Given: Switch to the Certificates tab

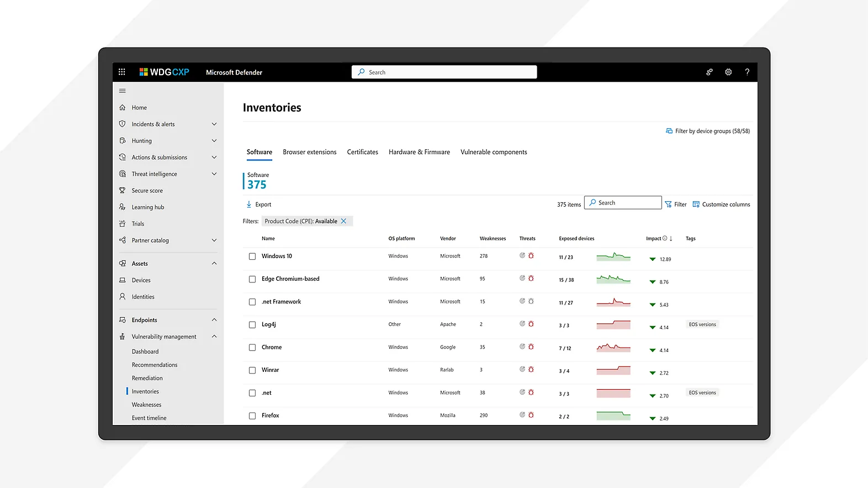Looking at the screenshot, I should click(363, 152).
